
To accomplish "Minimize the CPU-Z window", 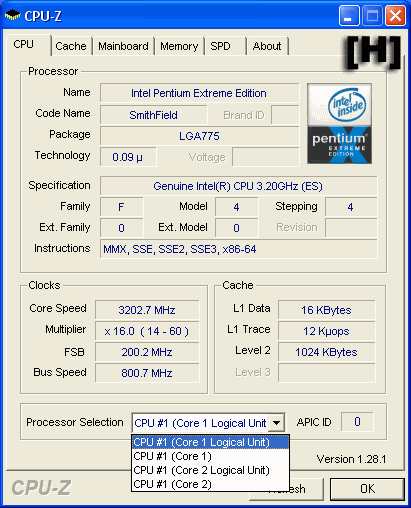I will 349,15.
